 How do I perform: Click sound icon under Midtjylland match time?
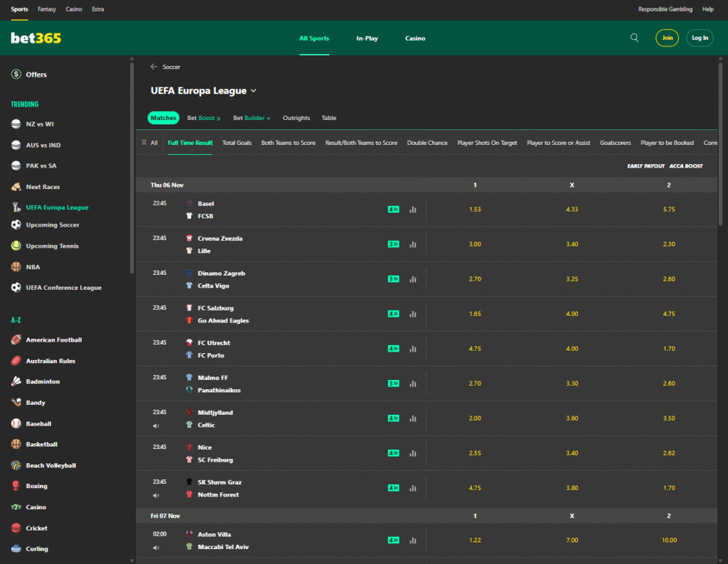pos(156,425)
